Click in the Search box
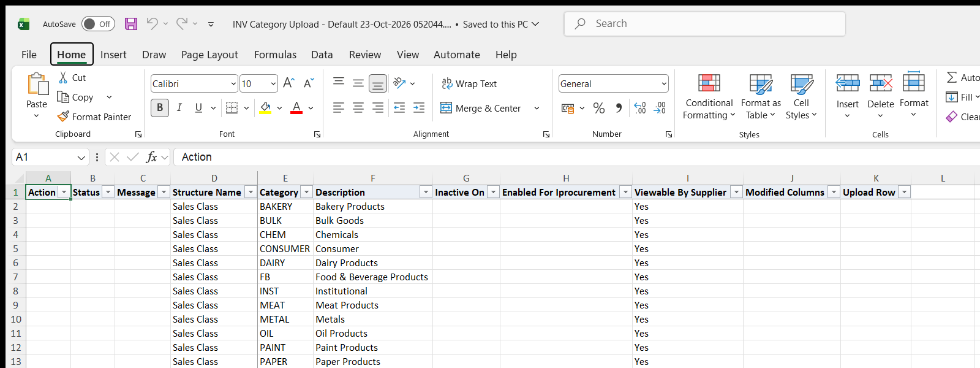980x368 pixels. tap(704, 24)
